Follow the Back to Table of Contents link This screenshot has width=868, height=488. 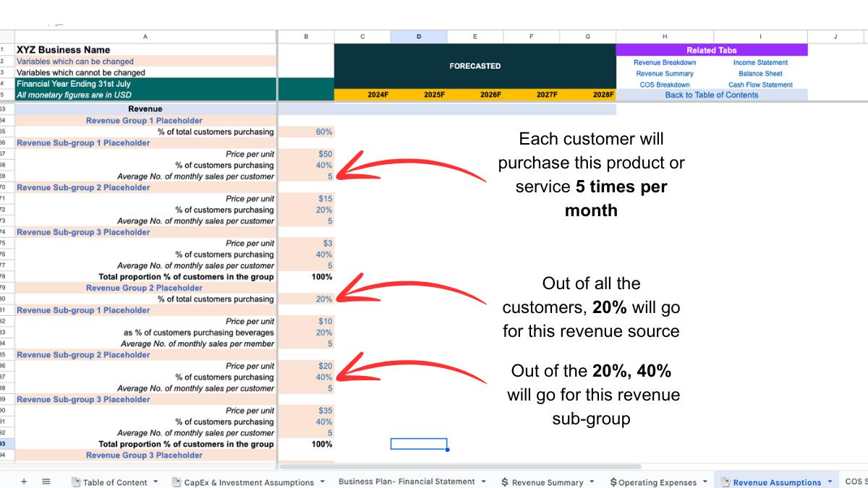711,95
